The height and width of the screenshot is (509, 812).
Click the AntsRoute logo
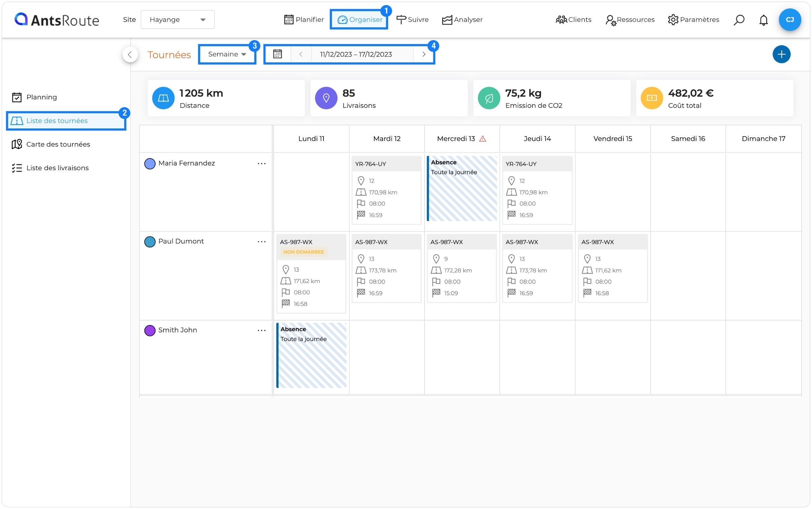click(57, 20)
